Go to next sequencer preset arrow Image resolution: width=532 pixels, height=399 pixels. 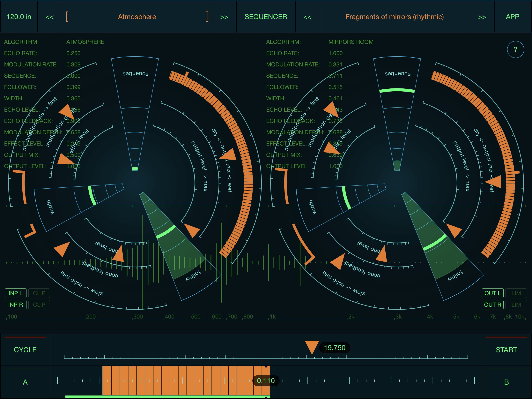[x=482, y=17]
